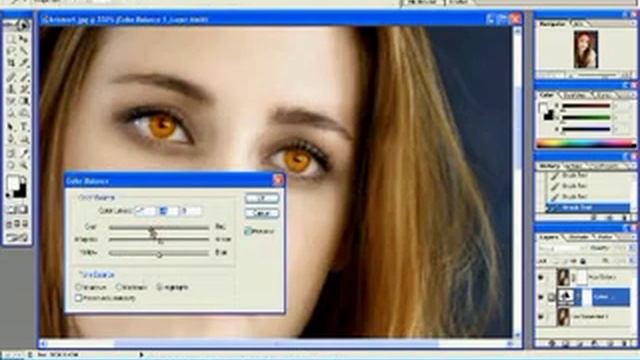Select the highlighted Brush Tool history state
The width and height of the screenshot is (640, 360).
(588, 208)
